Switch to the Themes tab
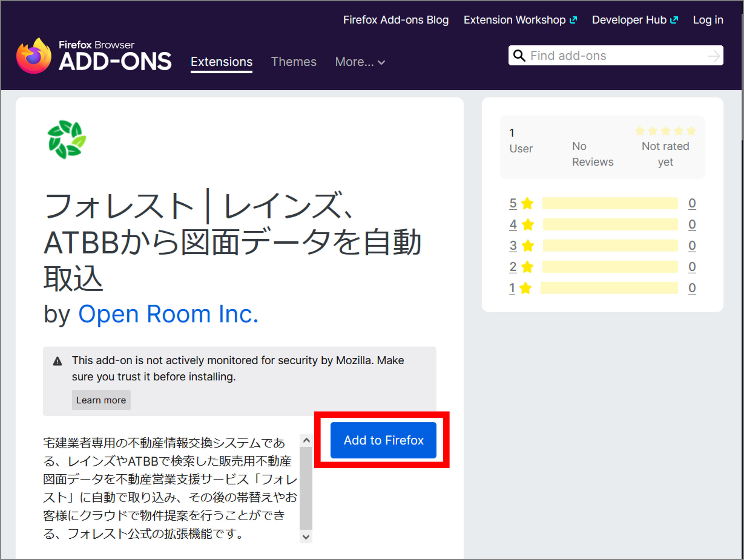 click(x=294, y=62)
